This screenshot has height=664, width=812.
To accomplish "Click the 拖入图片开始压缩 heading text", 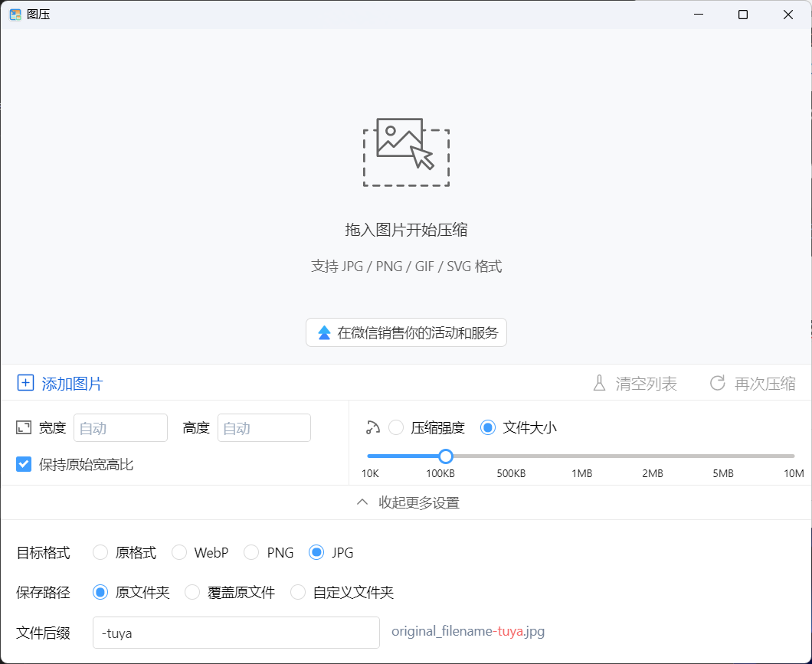I will click(x=407, y=230).
